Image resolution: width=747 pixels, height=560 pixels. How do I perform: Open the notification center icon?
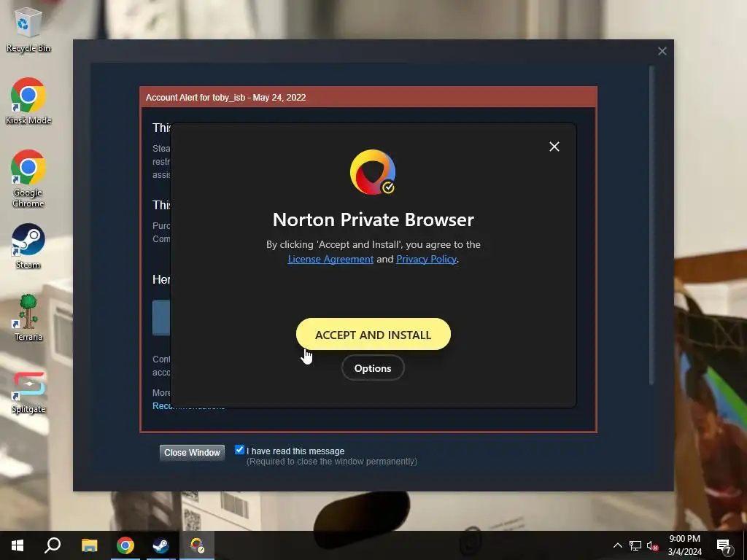click(724, 546)
